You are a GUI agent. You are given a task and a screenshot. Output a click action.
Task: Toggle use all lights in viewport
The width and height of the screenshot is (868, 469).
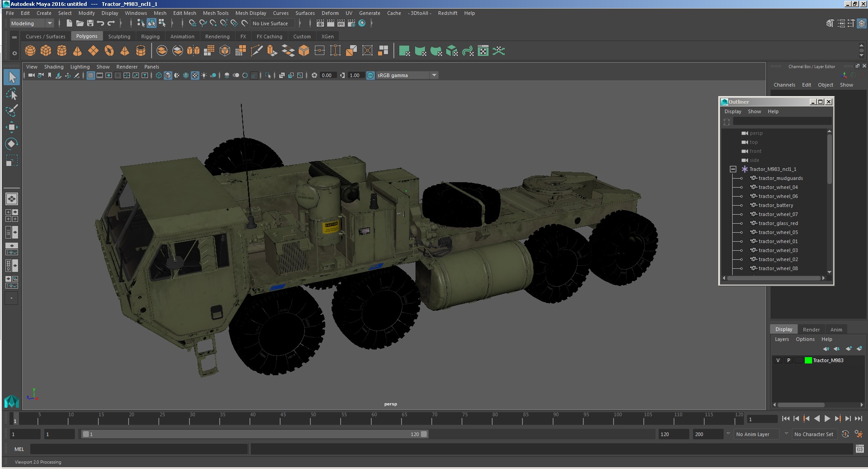click(x=204, y=75)
